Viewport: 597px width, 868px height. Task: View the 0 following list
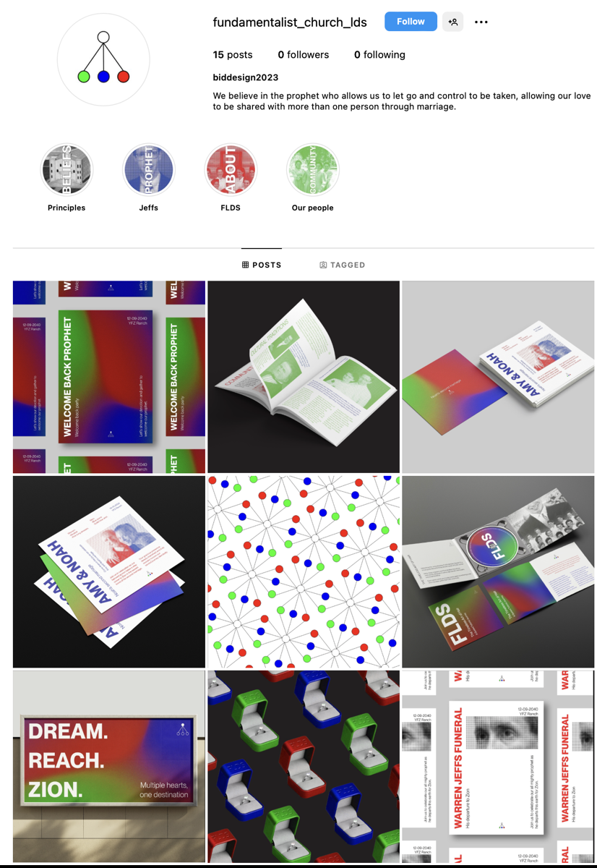[379, 54]
